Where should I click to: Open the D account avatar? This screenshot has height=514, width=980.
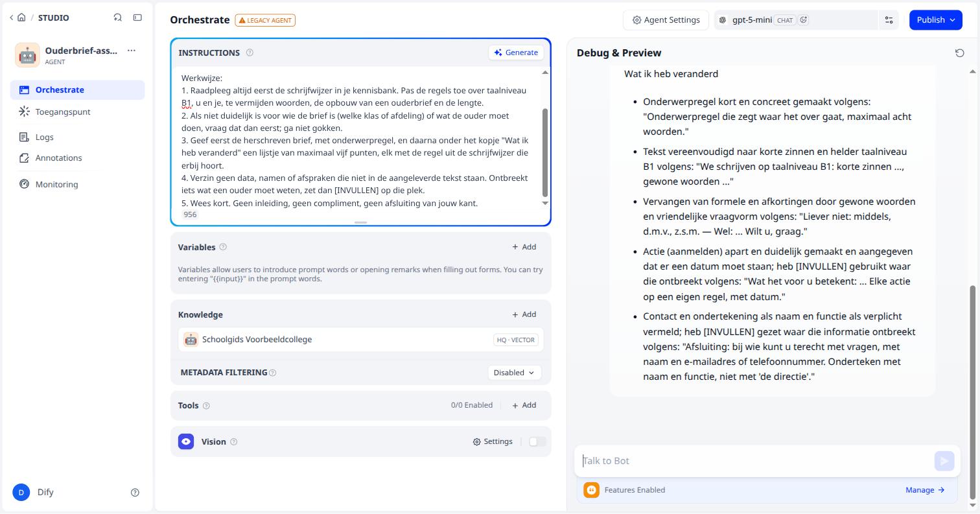point(21,493)
